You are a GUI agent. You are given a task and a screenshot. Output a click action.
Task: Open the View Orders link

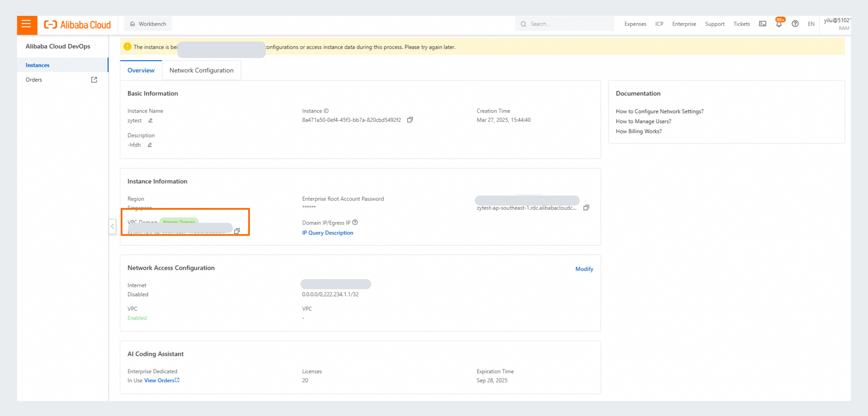tap(162, 380)
